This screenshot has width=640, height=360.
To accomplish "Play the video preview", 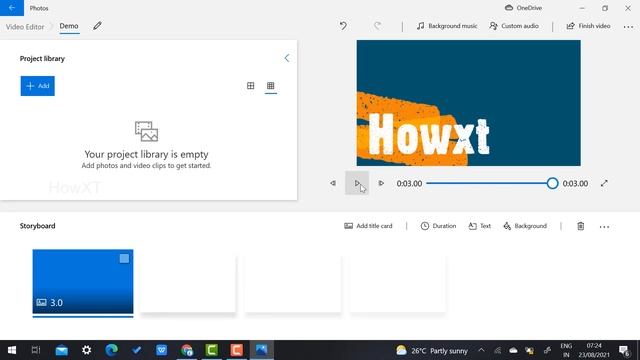I will 357,183.
